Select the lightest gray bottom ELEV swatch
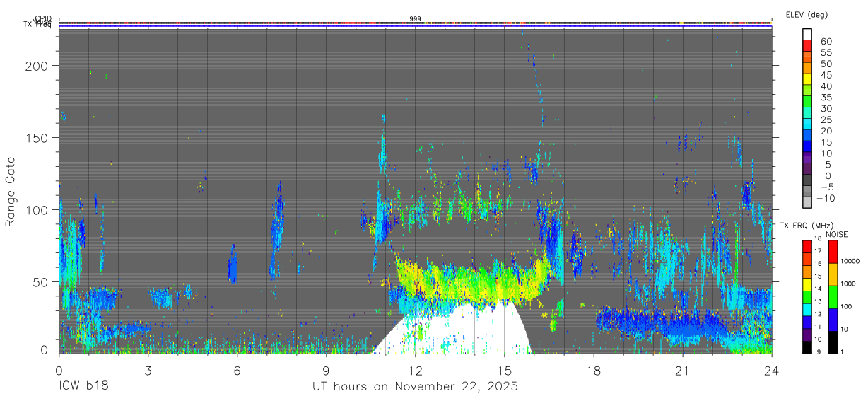 pyautogui.click(x=807, y=203)
